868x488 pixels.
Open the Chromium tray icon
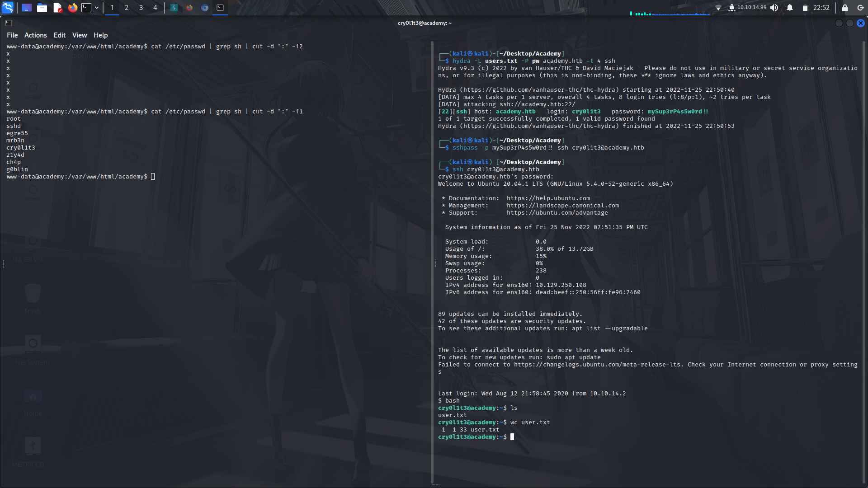204,8
